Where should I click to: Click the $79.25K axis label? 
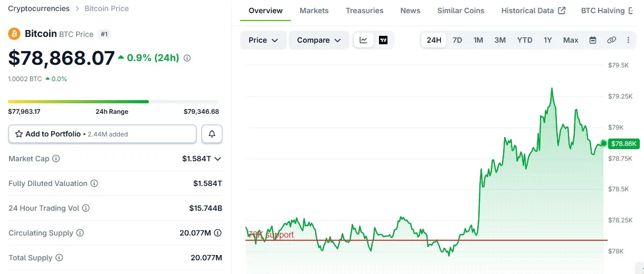621,96
